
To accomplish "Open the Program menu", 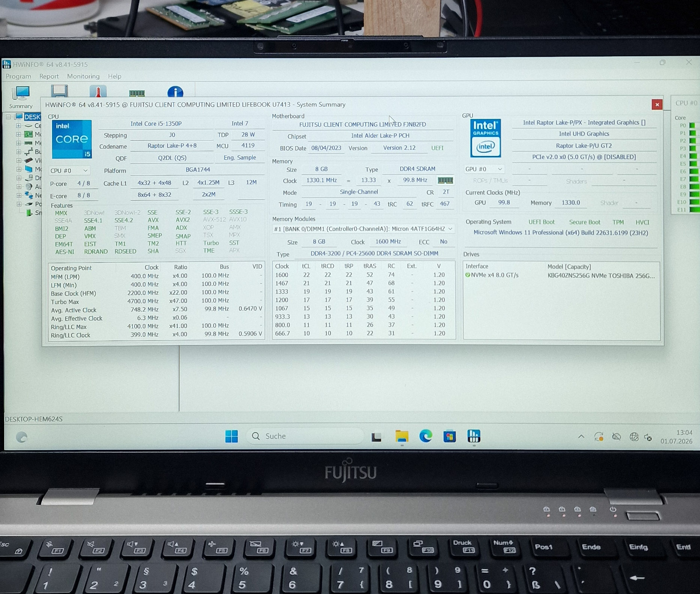I will coord(18,76).
